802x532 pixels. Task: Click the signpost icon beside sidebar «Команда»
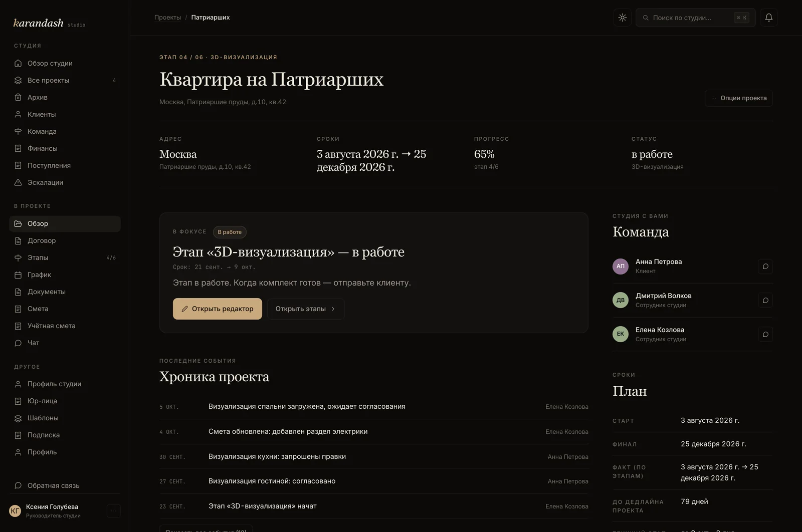point(18,131)
